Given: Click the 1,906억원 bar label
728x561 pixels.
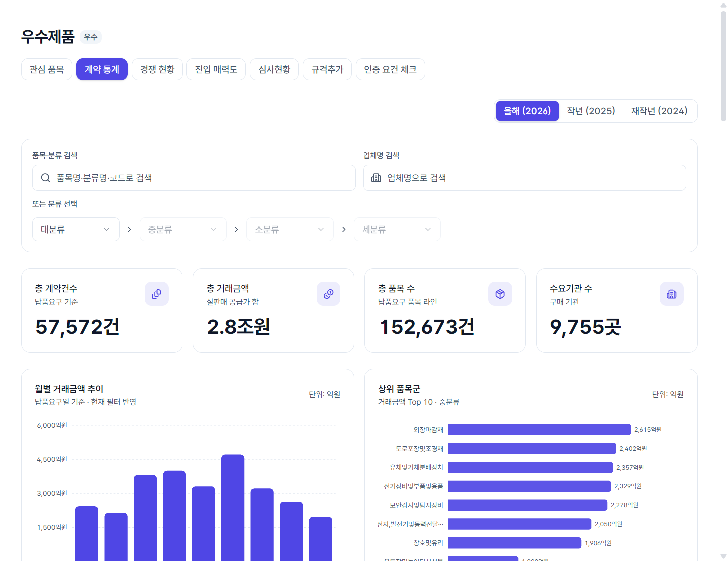Looking at the screenshot, I should point(598,543).
